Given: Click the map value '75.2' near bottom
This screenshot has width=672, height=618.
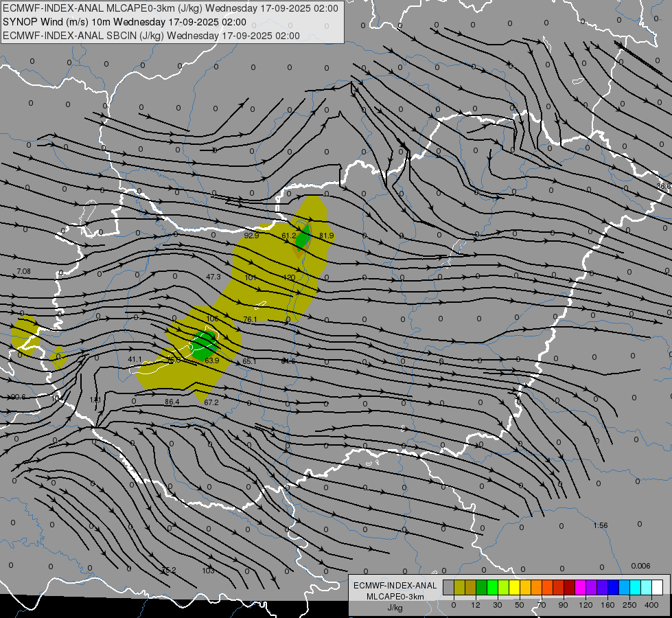Looking at the screenshot, I should pyautogui.click(x=169, y=570).
